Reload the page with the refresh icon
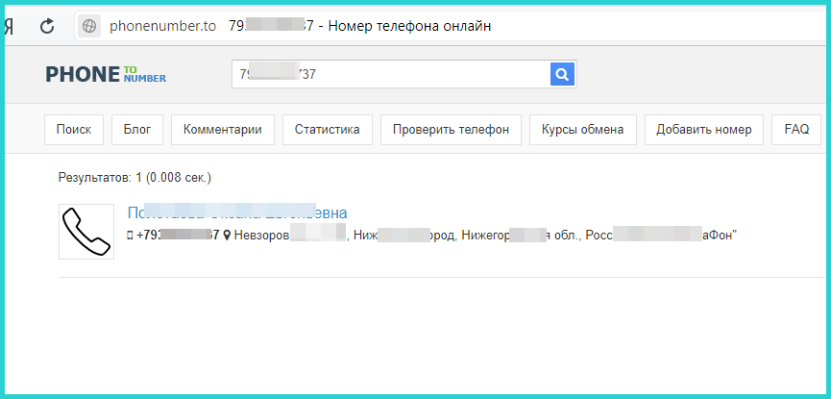This screenshot has width=831, height=399. 48,26
